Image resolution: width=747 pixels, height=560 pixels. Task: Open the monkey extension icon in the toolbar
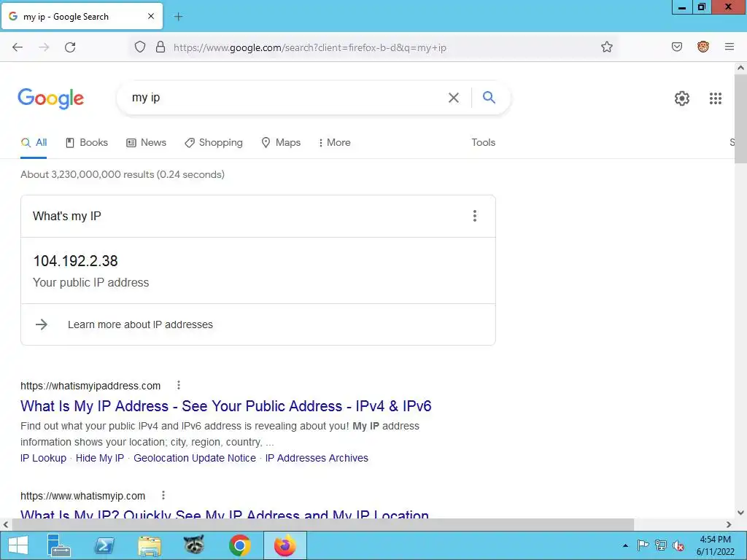(703, 47)
